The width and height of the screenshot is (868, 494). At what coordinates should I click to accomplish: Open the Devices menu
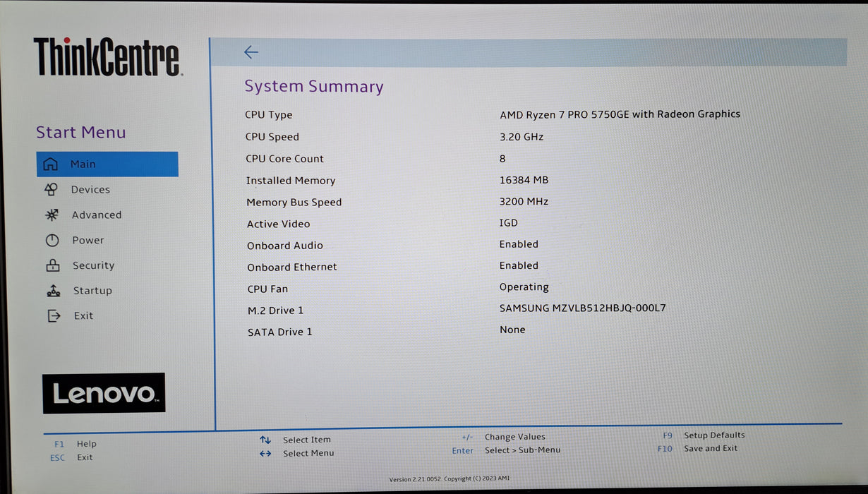pyautogui.click(x=90, y=190)
